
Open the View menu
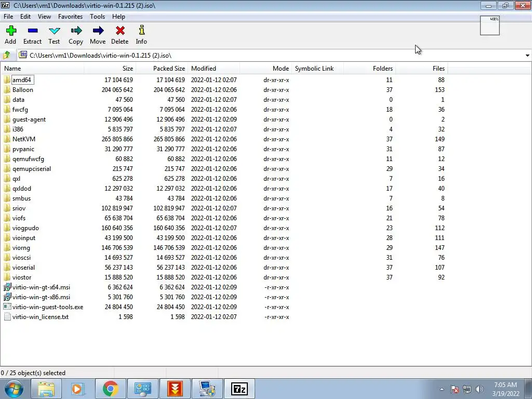tap(44, 16)
